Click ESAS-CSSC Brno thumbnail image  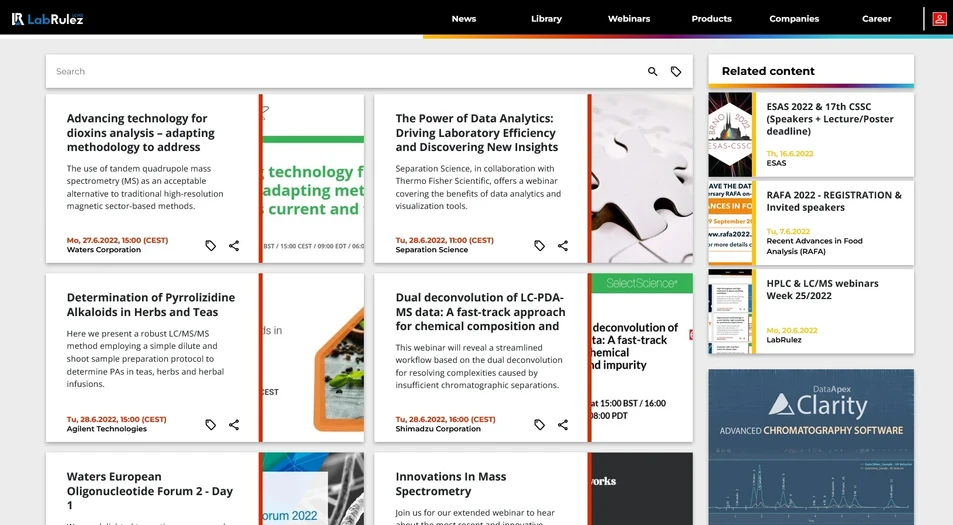pyautogui.click(x=730, y=135)
